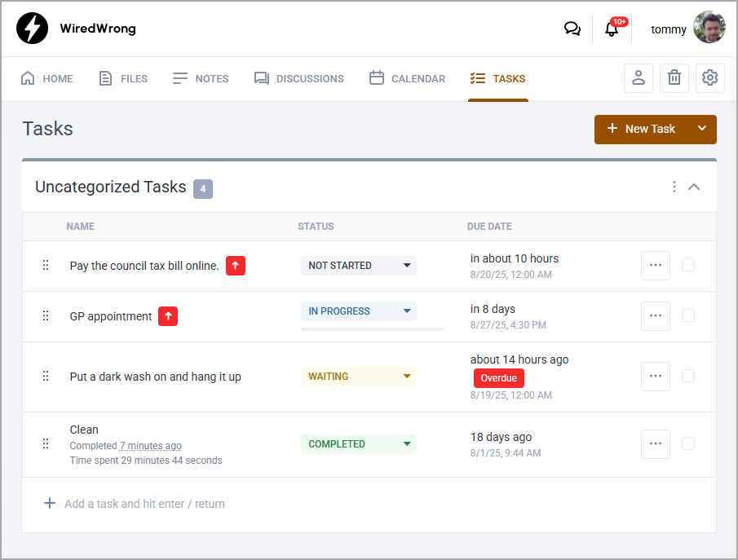
Task: Click the user profile icon button
Action: (639, 78)
